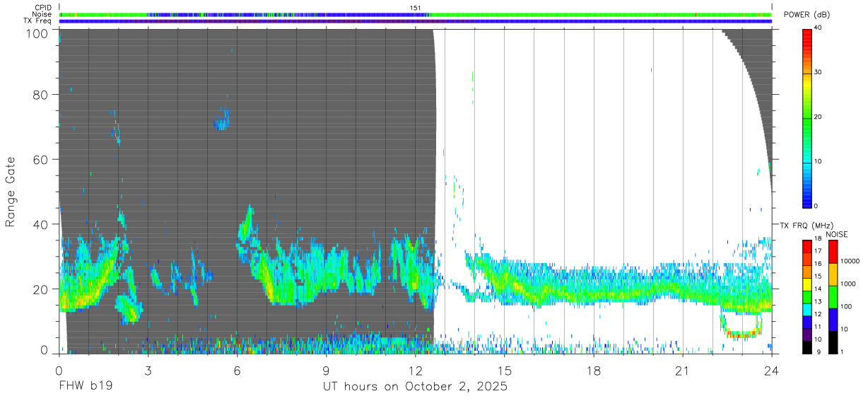Click the UT hours on October 2, 2025 title

(x=415, y=387)
